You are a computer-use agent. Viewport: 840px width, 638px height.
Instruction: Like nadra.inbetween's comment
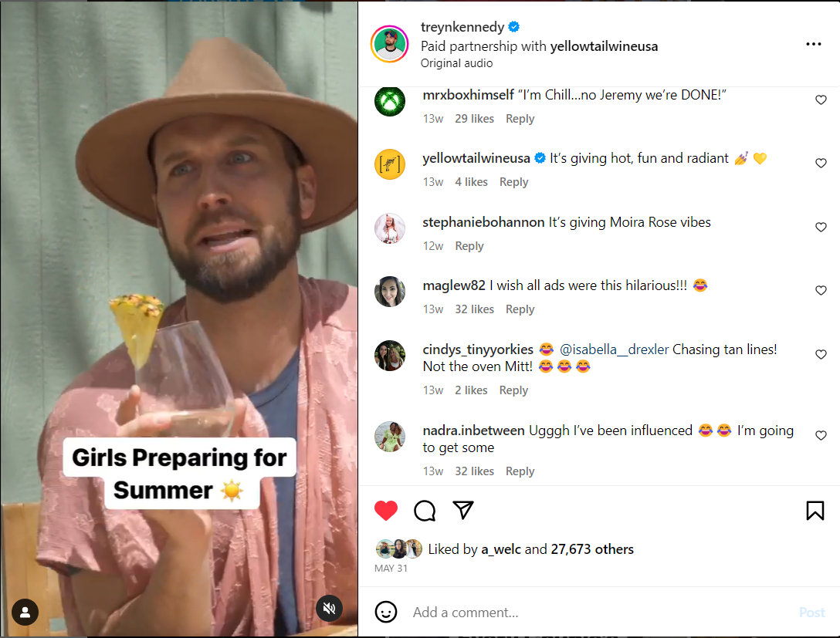pos(821,436)
